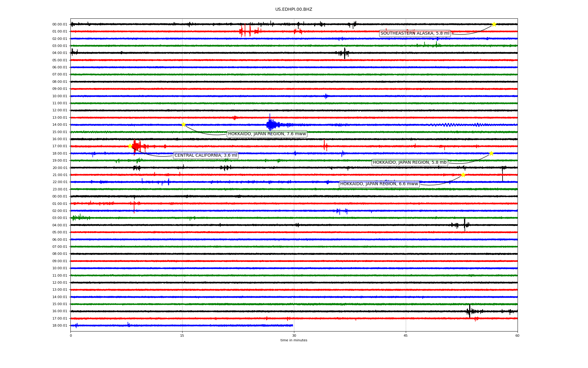This screenshot has height=368, width=588.
Task: Click the 45 tick on time axis
Action: 406,335
